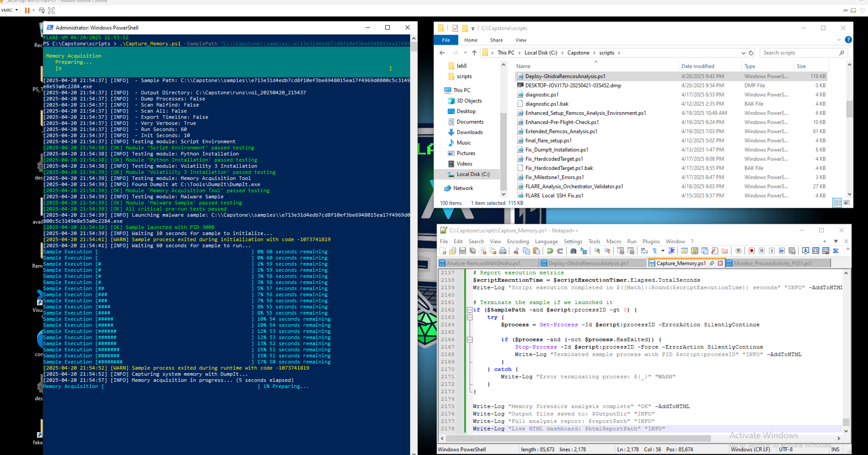868x455 pixels.
Task: Collapse the code fold at line 2162
Action: [469, 310]
